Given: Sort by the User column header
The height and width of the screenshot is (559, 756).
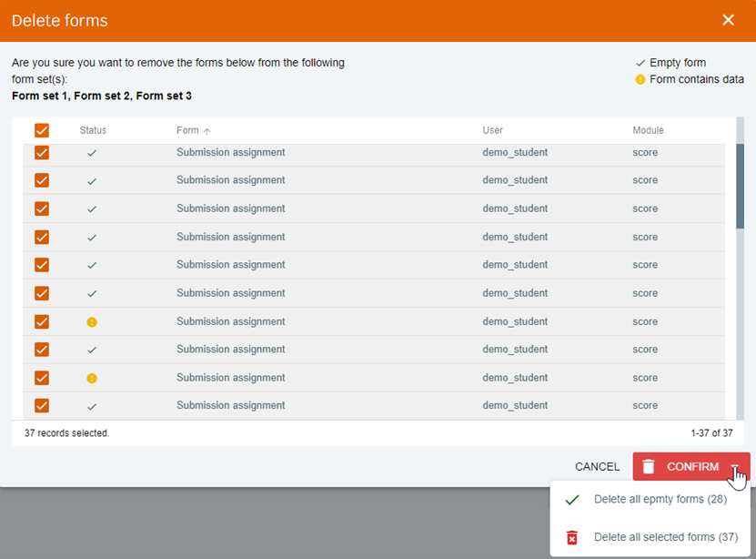Looking at the screenshot, I should click(x=492, y=130).
